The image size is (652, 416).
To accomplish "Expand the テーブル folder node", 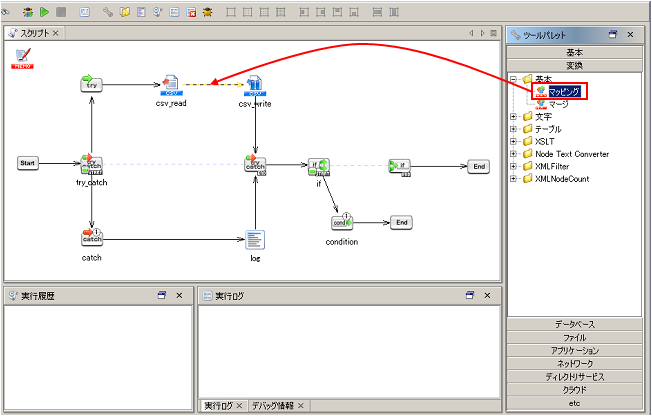I will click(x=514, y=129).
